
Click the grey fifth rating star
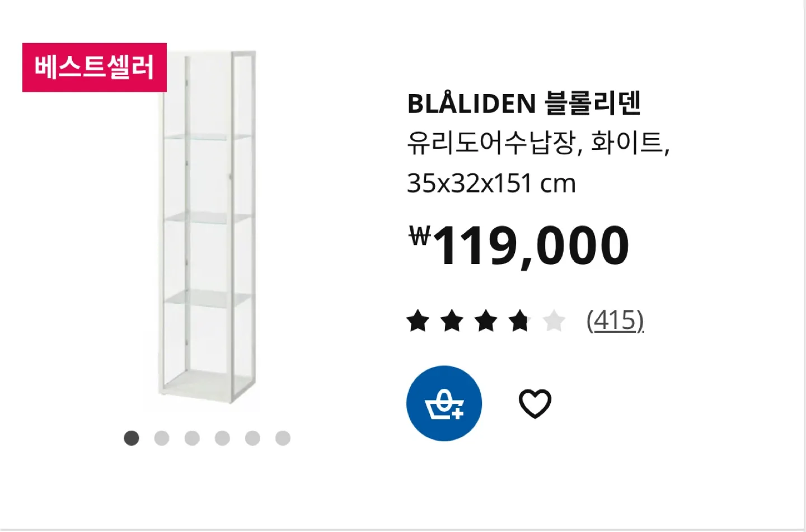(554, 321)
